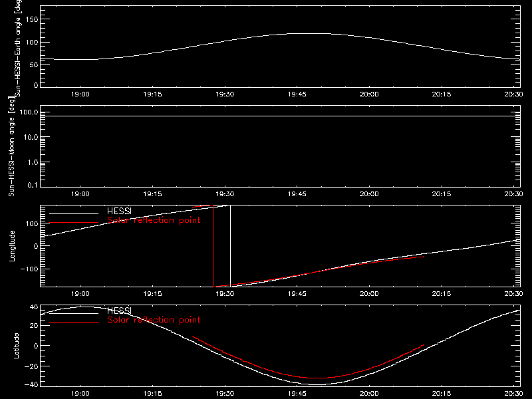Click 20:00 under the Latitude plot
The image size is (532, 399).
(369, 394)
